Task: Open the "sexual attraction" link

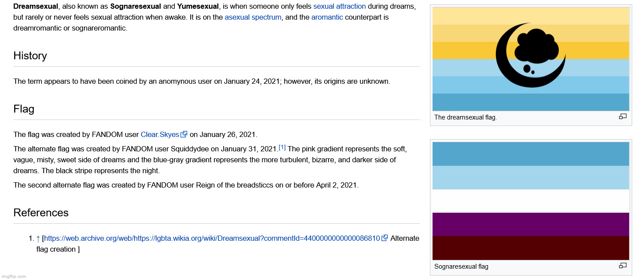Action: click(x=339, y=7)
